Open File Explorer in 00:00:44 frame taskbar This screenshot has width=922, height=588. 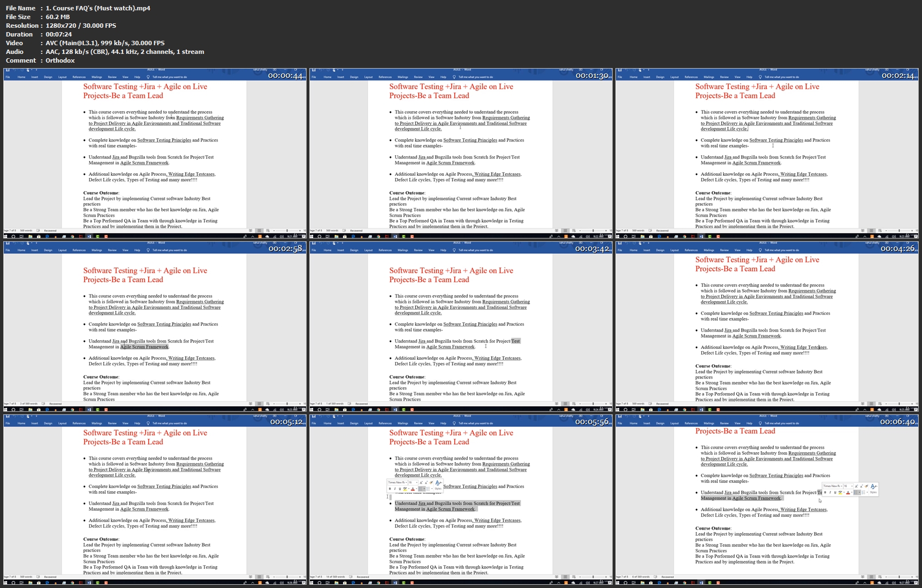coord(30,236)
